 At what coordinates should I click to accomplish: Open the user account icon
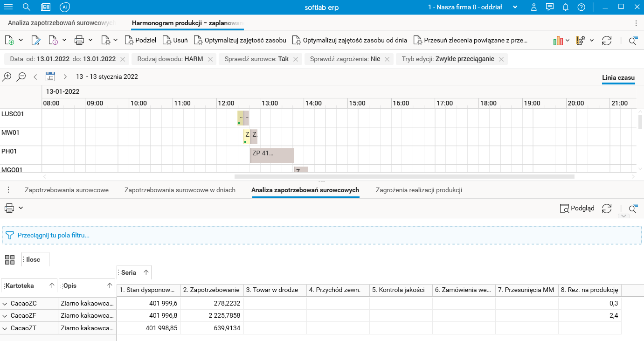tap(534, 7)
